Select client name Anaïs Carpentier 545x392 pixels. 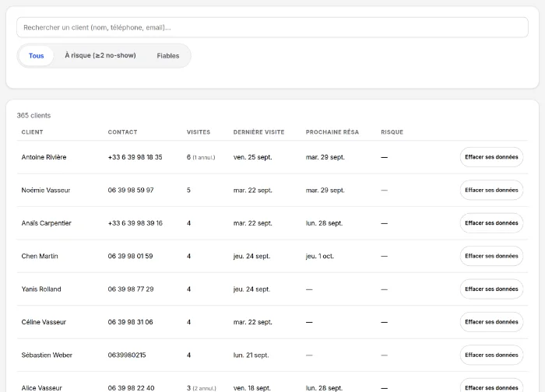point(46,223)
